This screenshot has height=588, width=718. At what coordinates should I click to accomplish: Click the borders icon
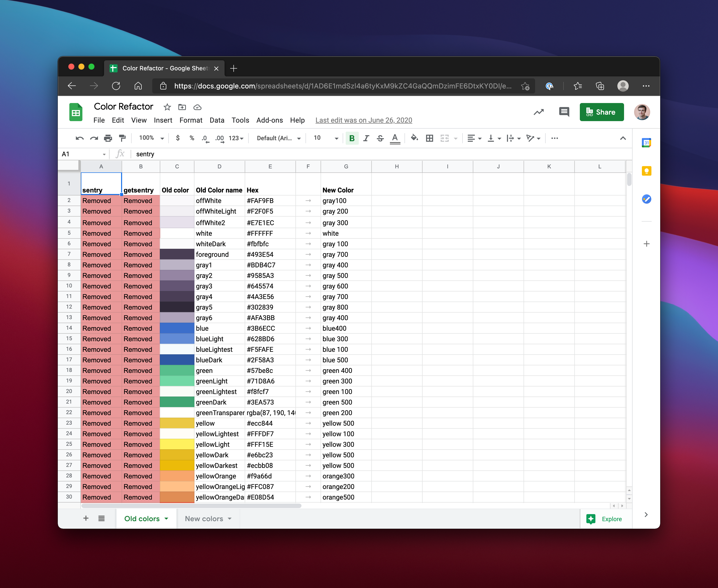(x=429, y=138)
